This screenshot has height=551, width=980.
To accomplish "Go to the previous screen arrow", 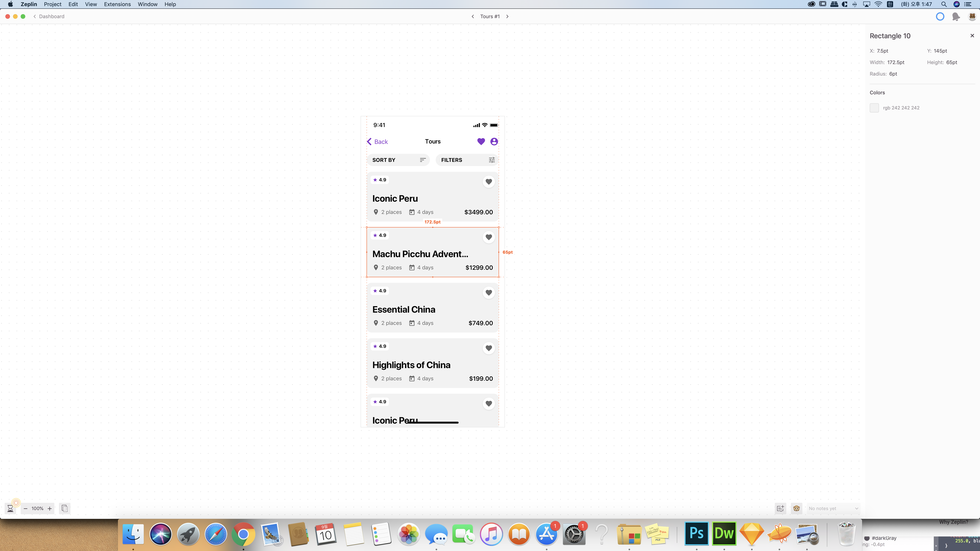I will point(473,16).
